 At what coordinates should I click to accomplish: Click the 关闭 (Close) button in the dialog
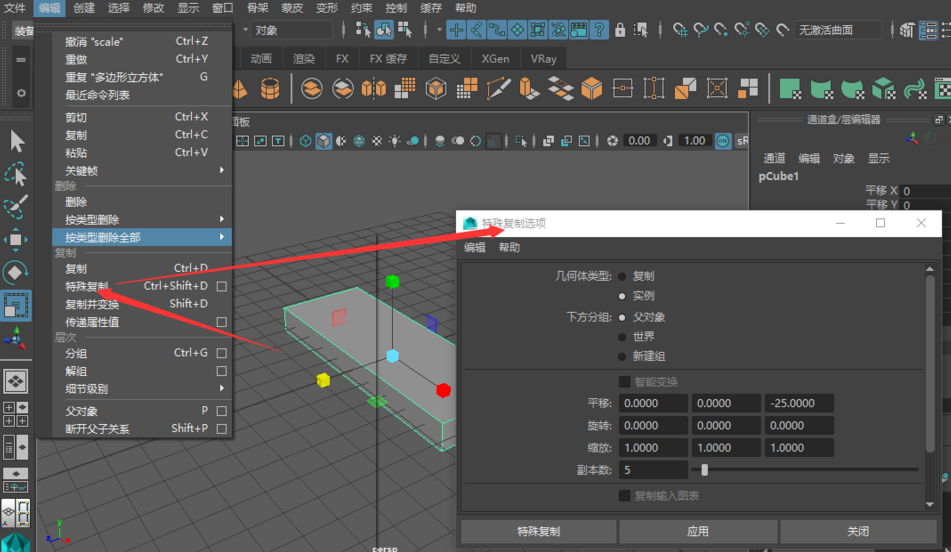pyautogui.click(x=857, y=531)
